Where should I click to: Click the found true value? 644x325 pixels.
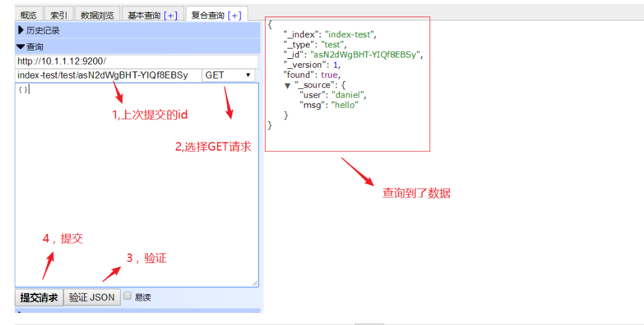pos(329,75)
